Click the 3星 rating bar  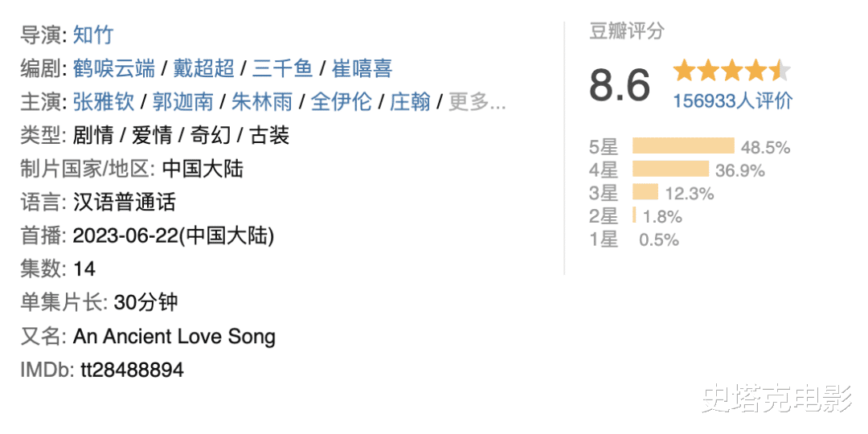pos(645,193)
